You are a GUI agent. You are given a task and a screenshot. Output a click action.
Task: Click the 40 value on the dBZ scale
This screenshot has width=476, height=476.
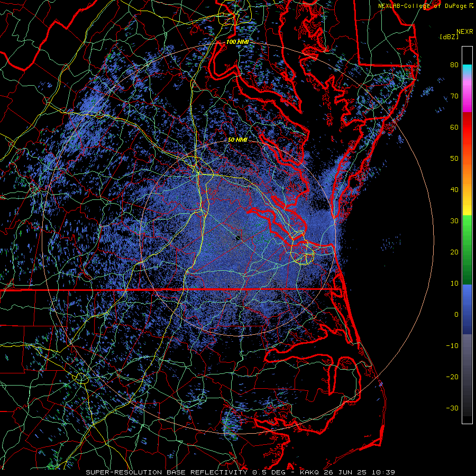tap(454, 190)
